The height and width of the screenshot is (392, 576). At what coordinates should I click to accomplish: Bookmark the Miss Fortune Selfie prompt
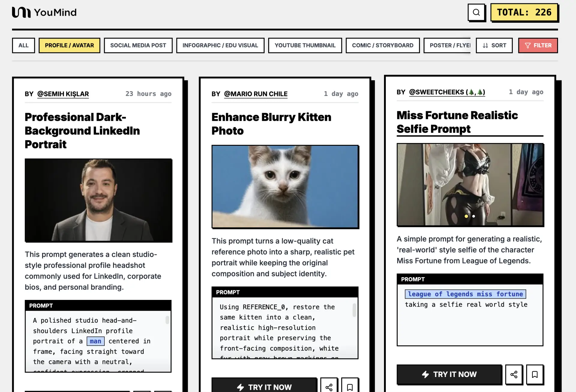coord(535,374)
